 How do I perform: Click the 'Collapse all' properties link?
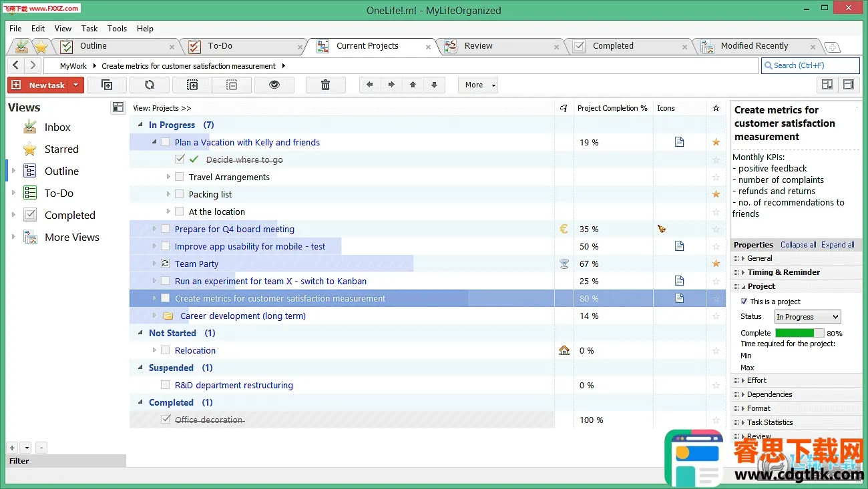(x=798, y=245)
